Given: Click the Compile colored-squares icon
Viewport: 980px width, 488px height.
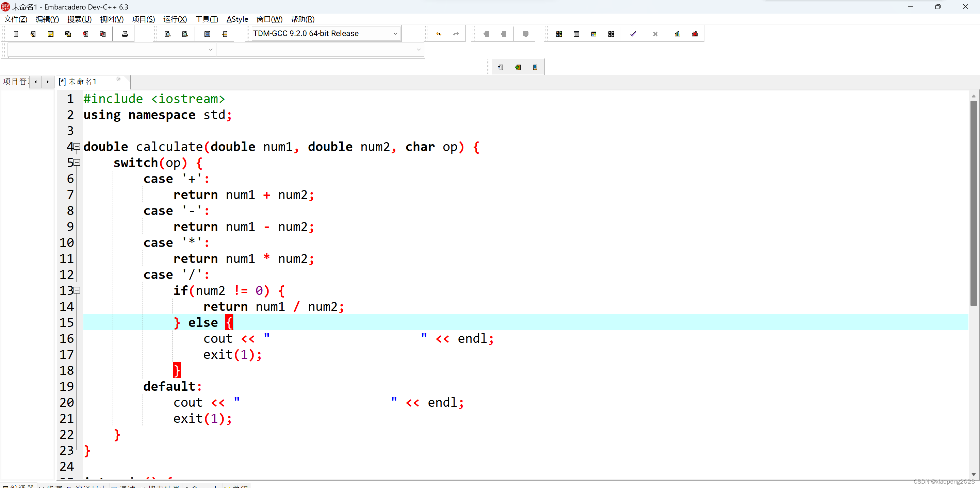Looking at the screenshot, I should 559,34.
